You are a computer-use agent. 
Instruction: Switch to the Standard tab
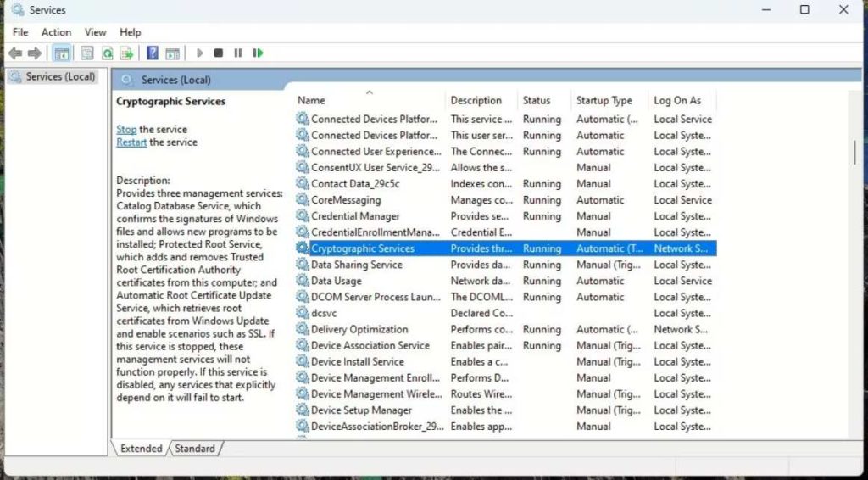point(195,449)
